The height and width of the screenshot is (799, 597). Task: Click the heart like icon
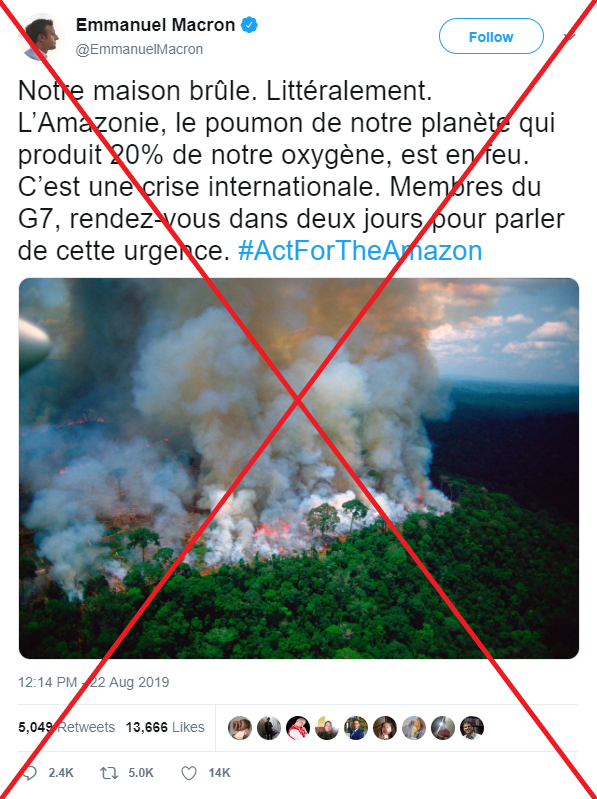189,774
